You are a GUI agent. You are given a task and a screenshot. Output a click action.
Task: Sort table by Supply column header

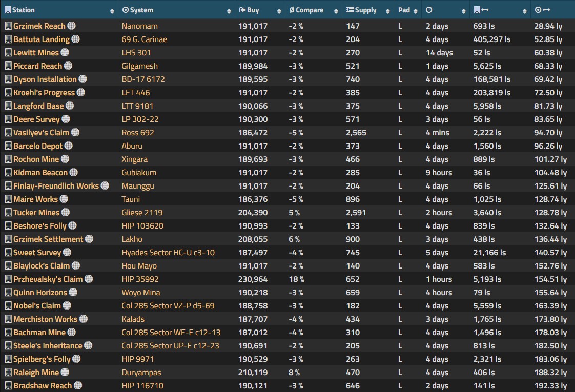368,10
